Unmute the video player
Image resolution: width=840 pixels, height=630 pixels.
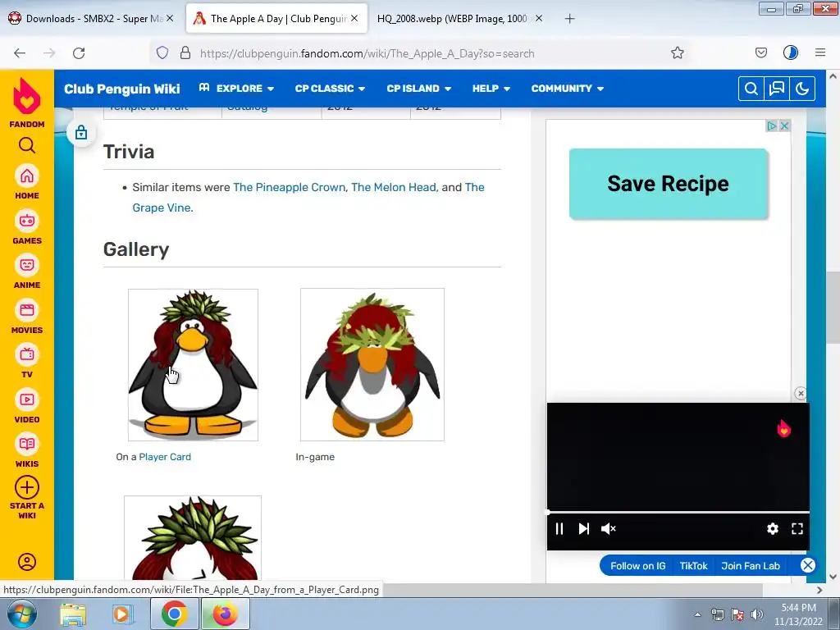point(609,529)
